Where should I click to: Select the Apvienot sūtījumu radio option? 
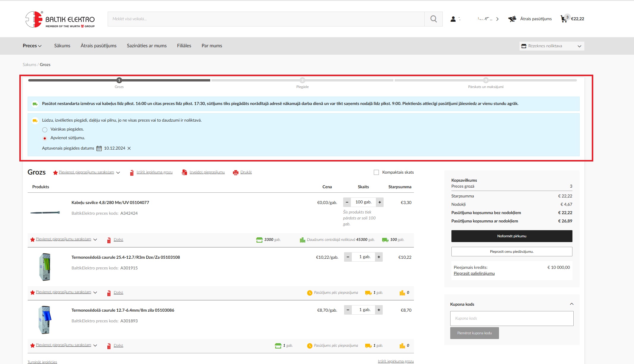coord(45,138)
